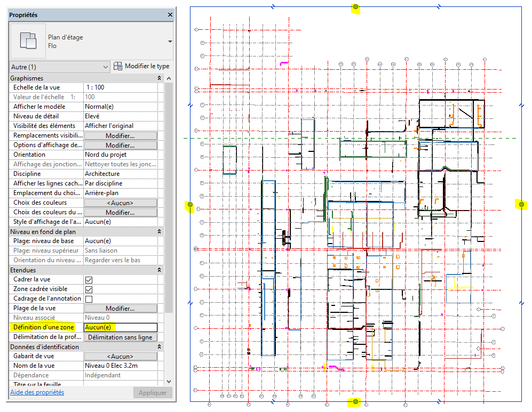Select the left crop region handle
The width and height of the screenshot is (532, 412).
(189, 205)
